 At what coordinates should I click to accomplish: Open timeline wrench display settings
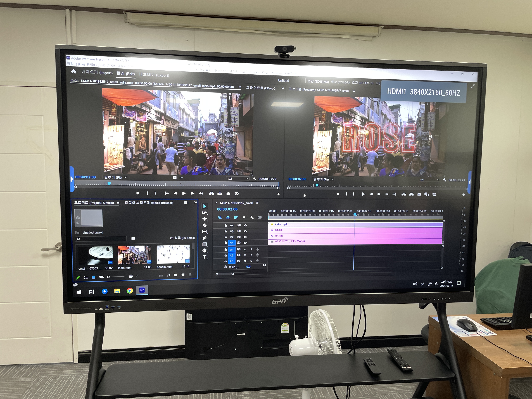[252, 217]
